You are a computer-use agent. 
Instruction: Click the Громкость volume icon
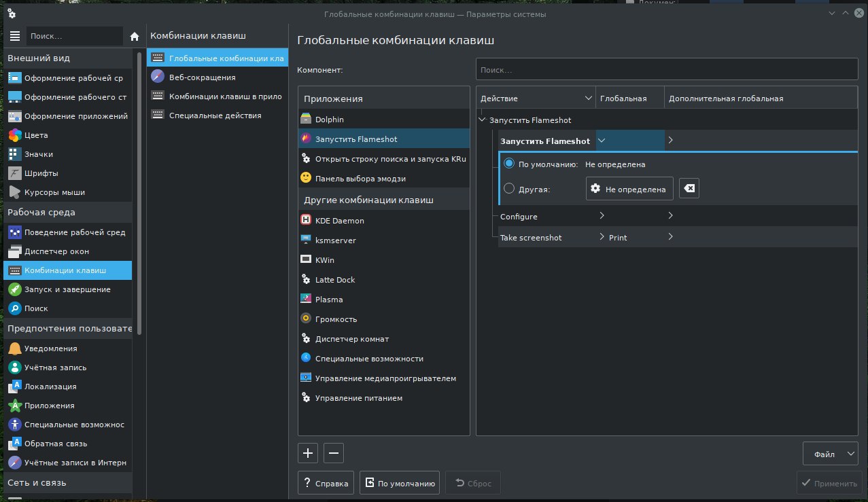click(306, 319)
